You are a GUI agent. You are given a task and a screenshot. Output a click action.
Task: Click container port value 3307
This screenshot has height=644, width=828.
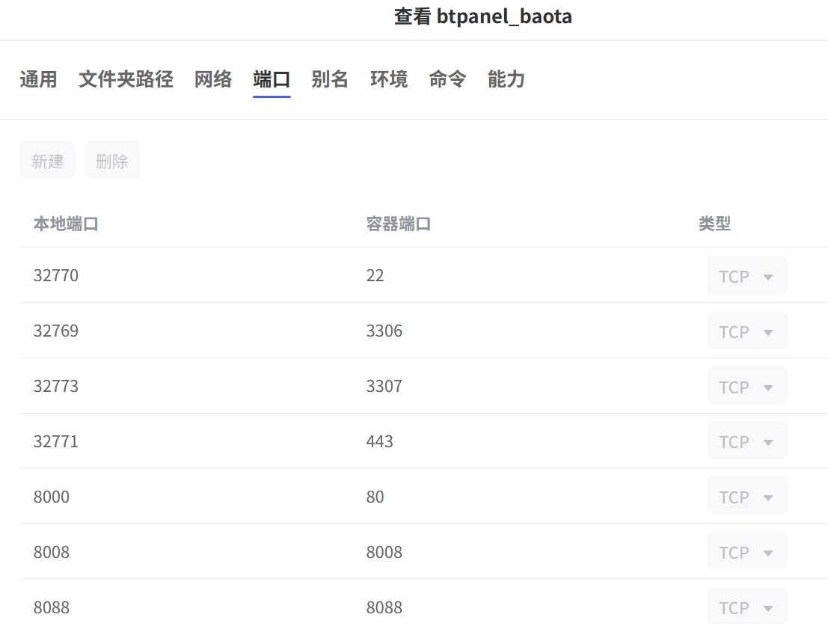(384, 387)
